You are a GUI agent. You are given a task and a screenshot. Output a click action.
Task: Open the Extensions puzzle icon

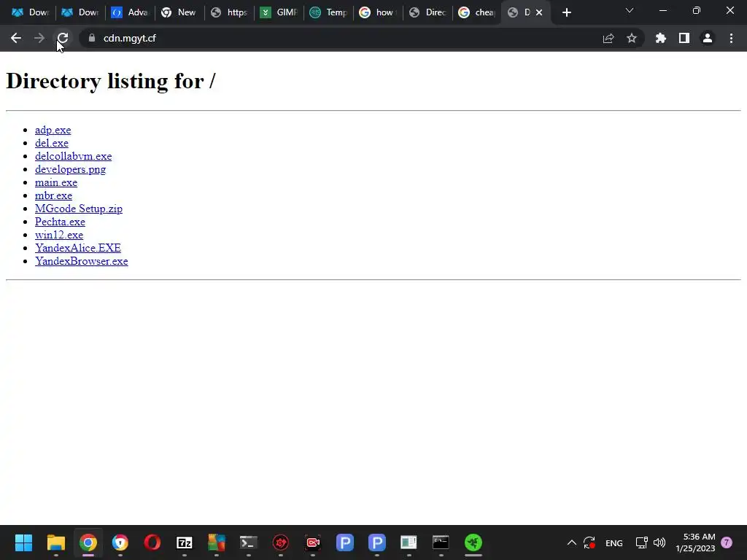point(661,38)
